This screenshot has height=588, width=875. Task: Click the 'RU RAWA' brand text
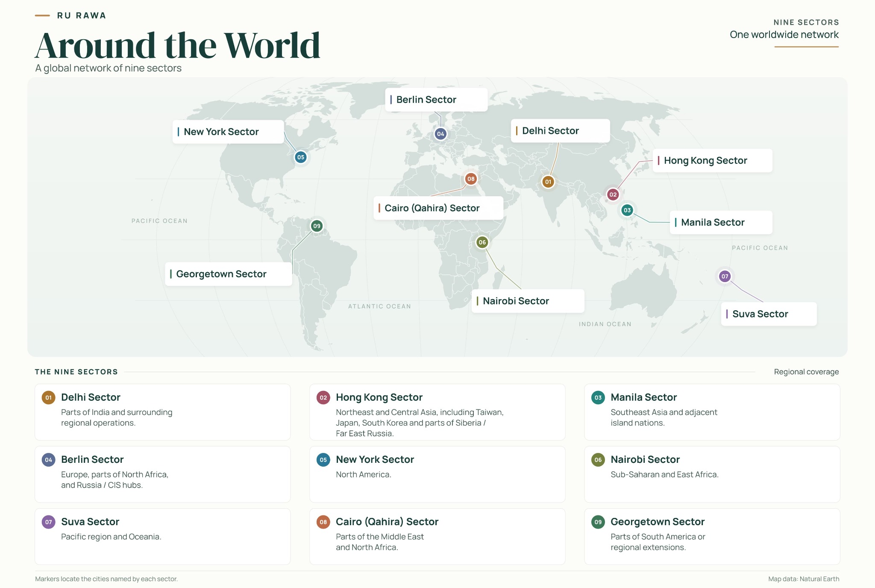click(x=82, y=15)
